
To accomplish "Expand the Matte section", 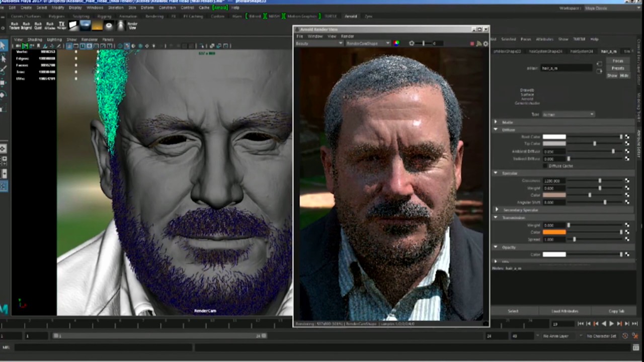I will (496, 122).
